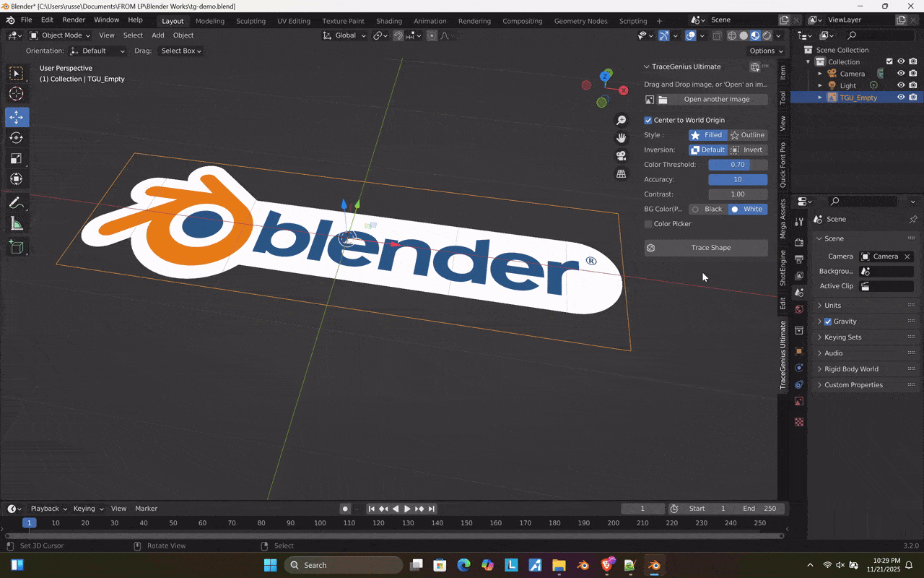
Task: Adjust the Color Threshold slider
Action: pyautogui.click(x=738, y=165)
